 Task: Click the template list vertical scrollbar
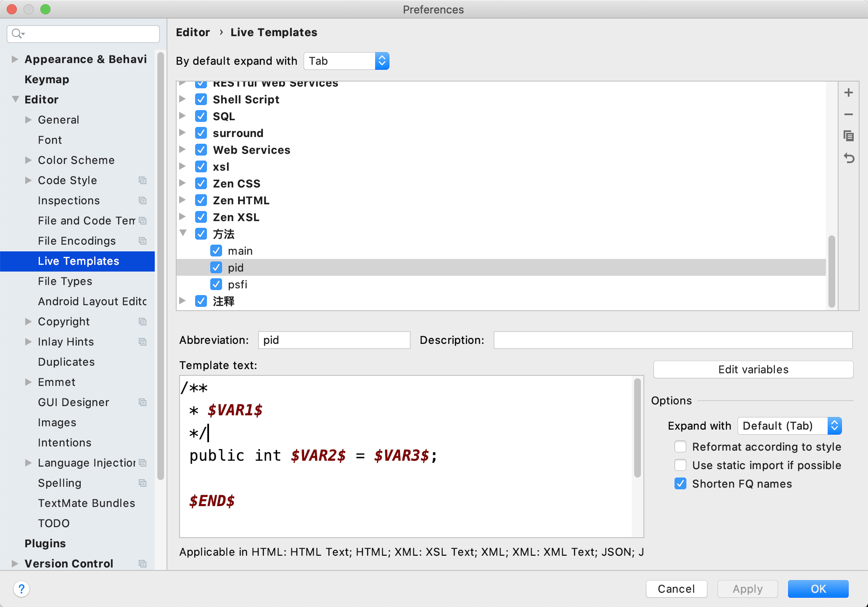click(831, 272)
